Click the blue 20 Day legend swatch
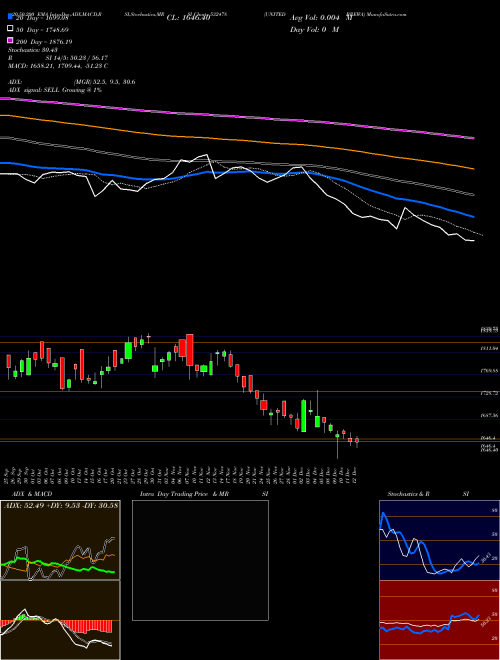Viewport: 500px width, 660px height. (x=10, y=16)
